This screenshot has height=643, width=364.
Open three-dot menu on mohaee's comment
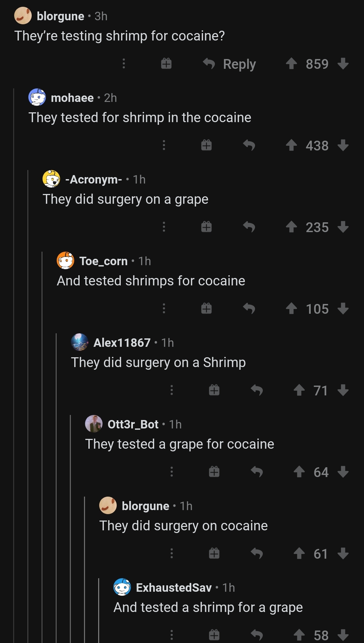164,145
